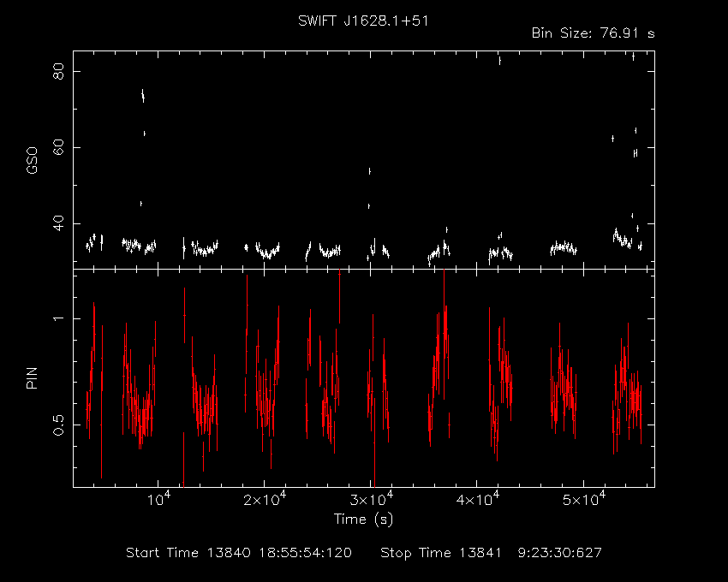Click the GSO y-axis label
The height and width of the screenshot is (582, 728).
pos(32,161)
